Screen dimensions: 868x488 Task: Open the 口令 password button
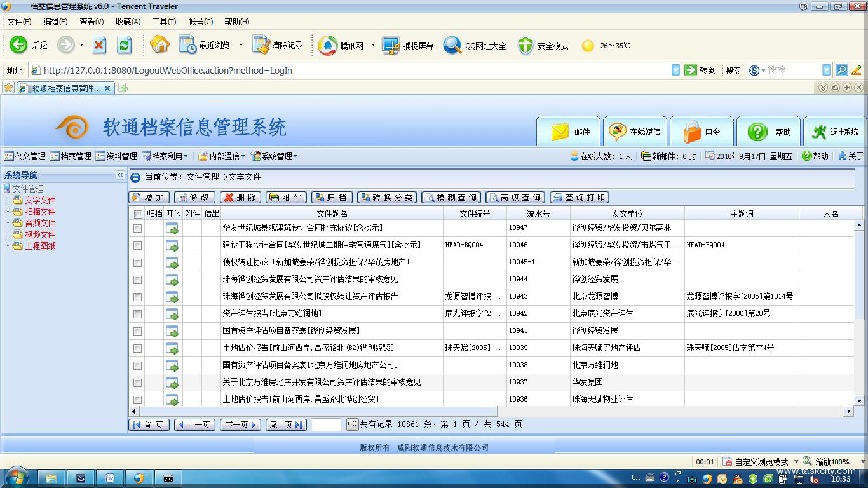click(702, 131)
